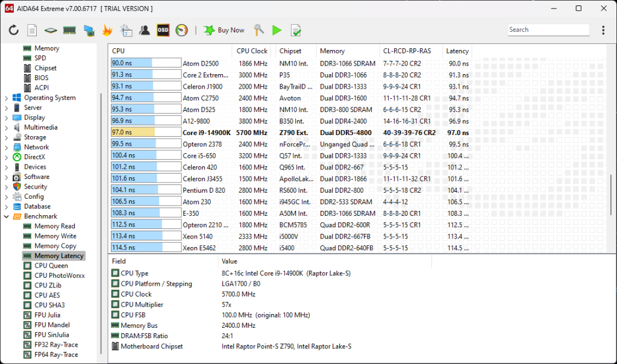The image size is (617, 364).
Task: Select the Config tree item
Action: click(34, 196)
